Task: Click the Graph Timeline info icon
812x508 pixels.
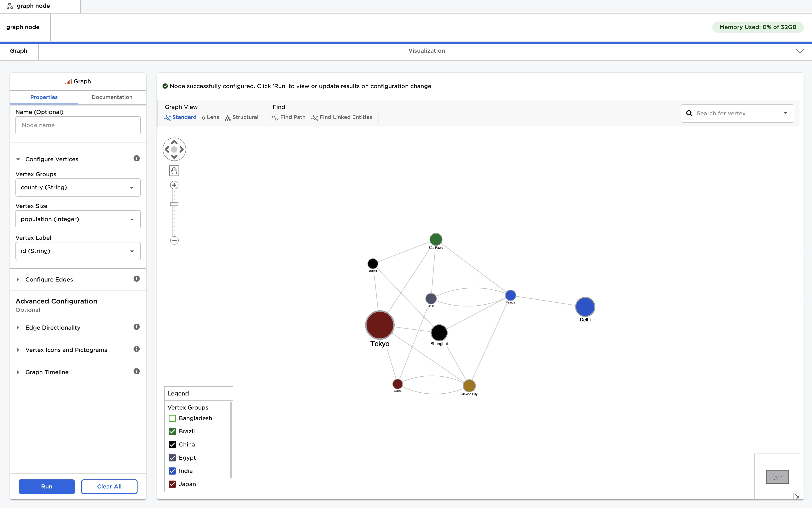Action: pos(136,371)
